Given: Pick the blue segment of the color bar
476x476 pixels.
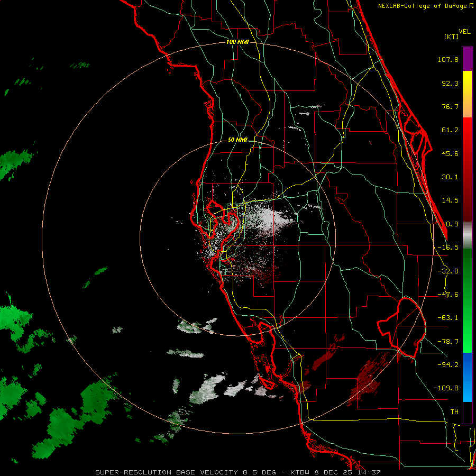Looking at the screenshot, I should point(467,377).
